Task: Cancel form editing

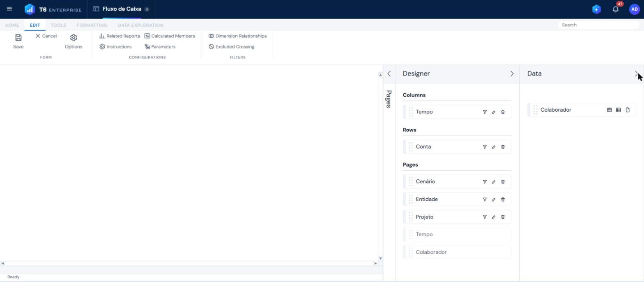Action: 46,36
